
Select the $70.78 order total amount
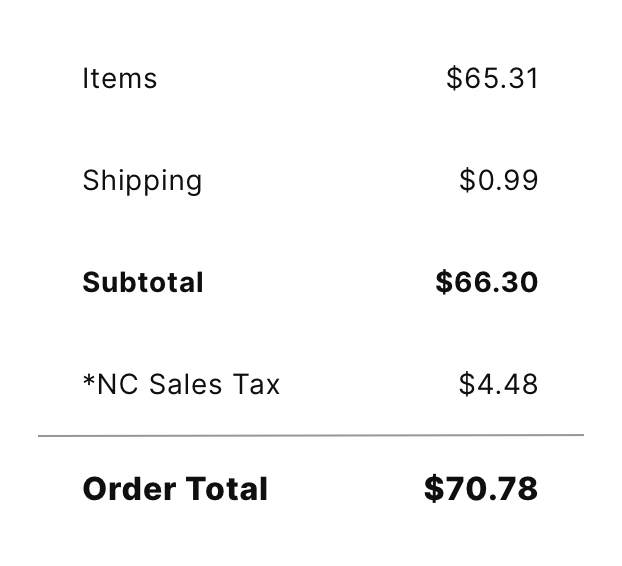click(481, 488)
